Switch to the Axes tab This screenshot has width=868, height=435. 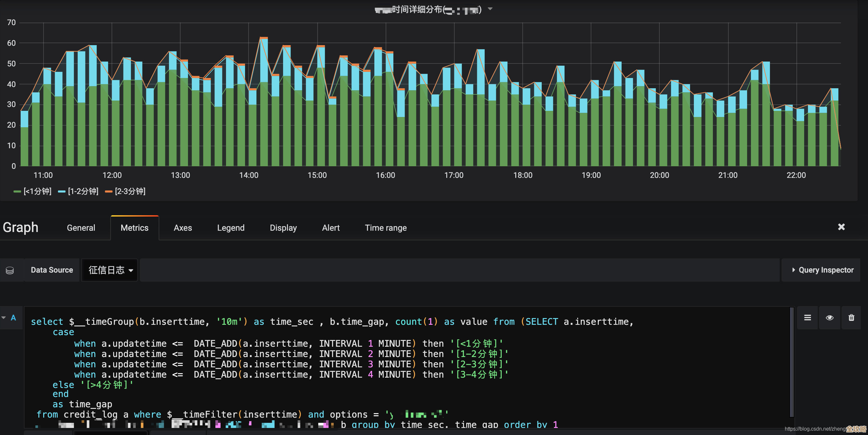coord(182,228)
